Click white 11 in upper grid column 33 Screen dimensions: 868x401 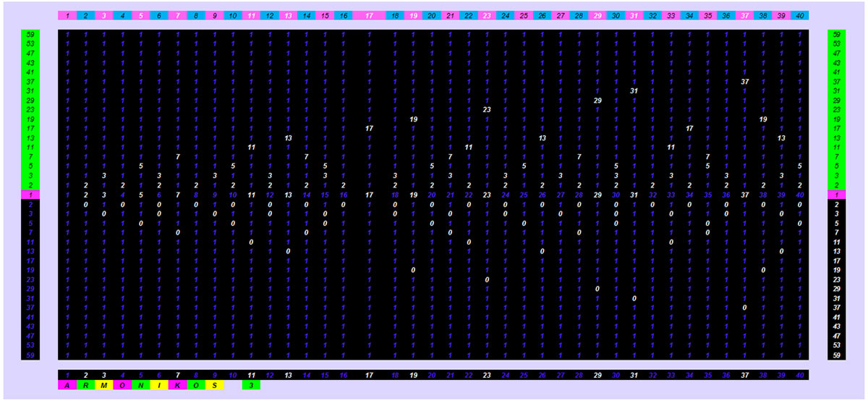coord(671,147)
